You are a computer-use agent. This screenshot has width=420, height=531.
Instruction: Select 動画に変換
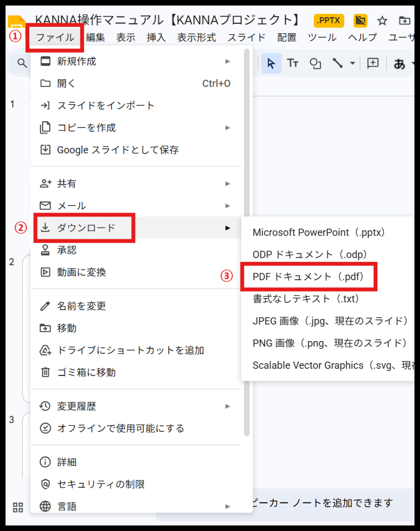[136, 272]
